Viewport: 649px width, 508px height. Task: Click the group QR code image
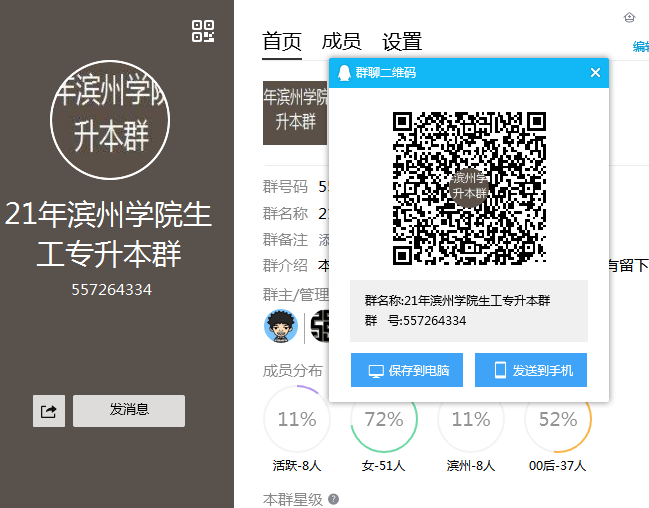pyautogui.click(x=469, y=186)
